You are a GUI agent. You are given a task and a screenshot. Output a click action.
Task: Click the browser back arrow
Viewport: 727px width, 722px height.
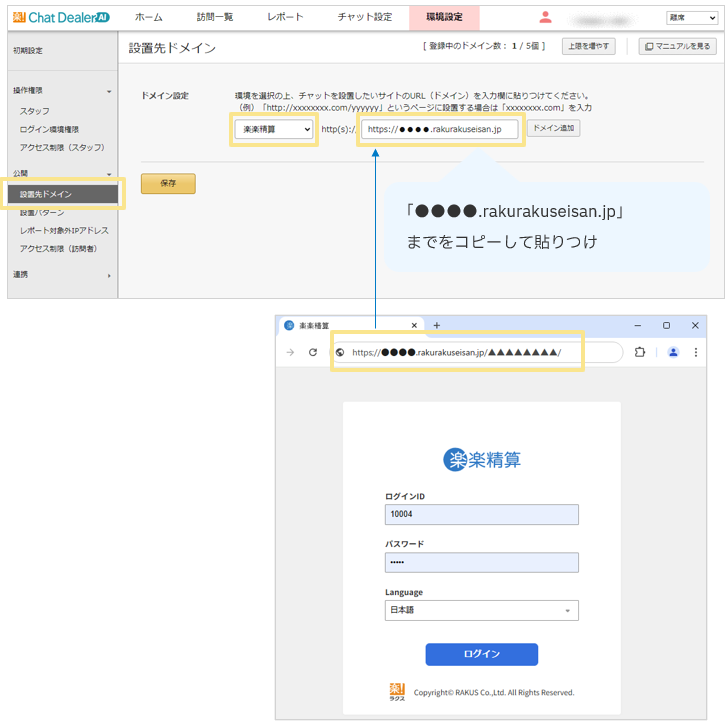[290, 352]
